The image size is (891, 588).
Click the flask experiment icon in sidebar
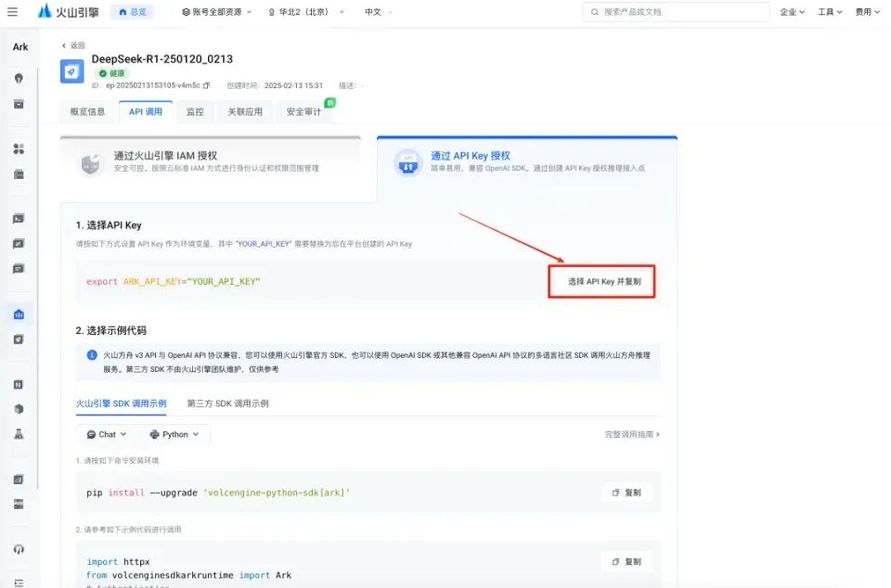point(19,433)
